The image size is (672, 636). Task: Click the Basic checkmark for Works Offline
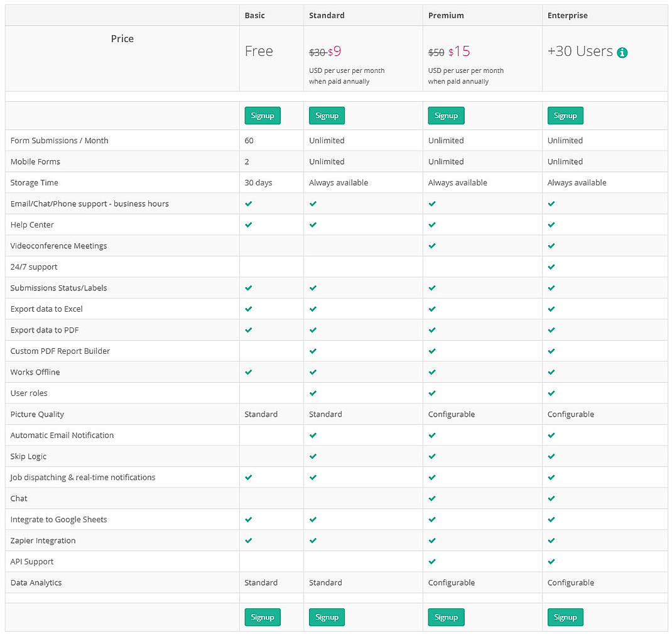coord(248,371)
